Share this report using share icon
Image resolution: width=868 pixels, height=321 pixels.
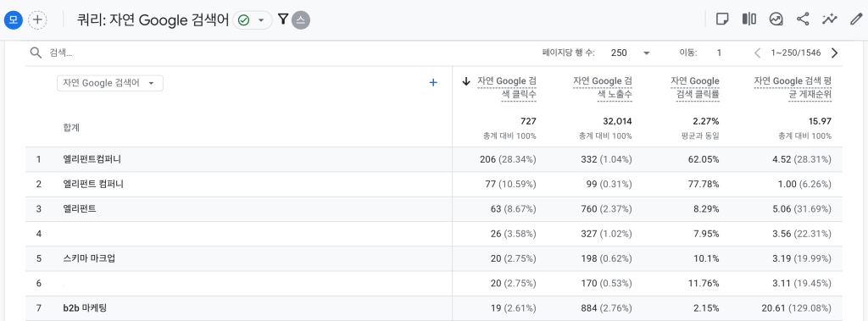click(803, 19)
